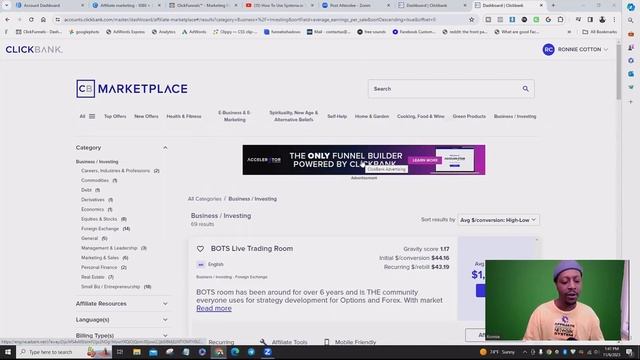This screenshot has width=640, height=360.
Task: Open Edge sidebar search icon
Action: click(x=631, y=20)
